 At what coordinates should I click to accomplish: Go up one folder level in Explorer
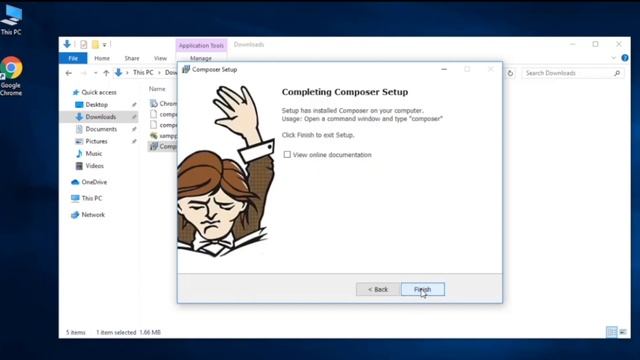pos(106,73)
